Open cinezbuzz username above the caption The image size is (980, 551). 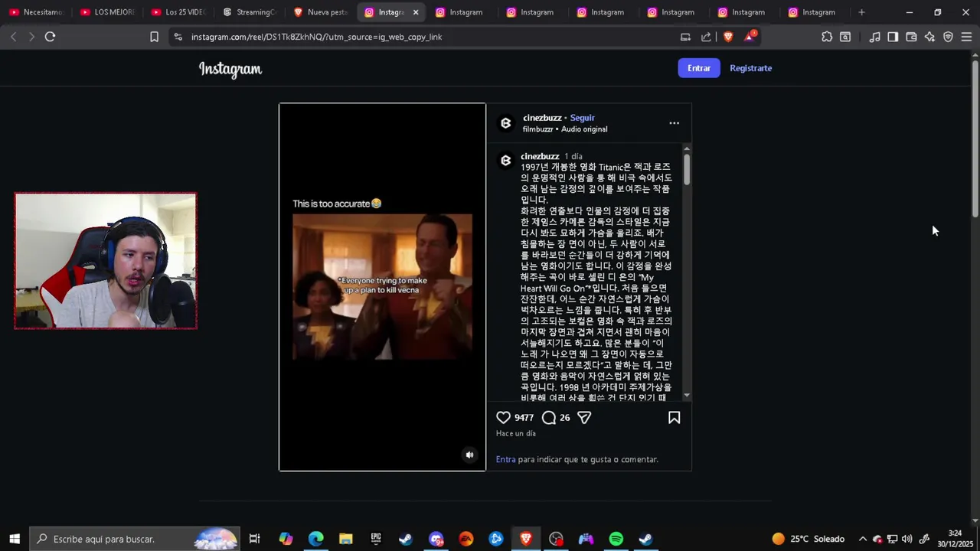tap(540, 156)
